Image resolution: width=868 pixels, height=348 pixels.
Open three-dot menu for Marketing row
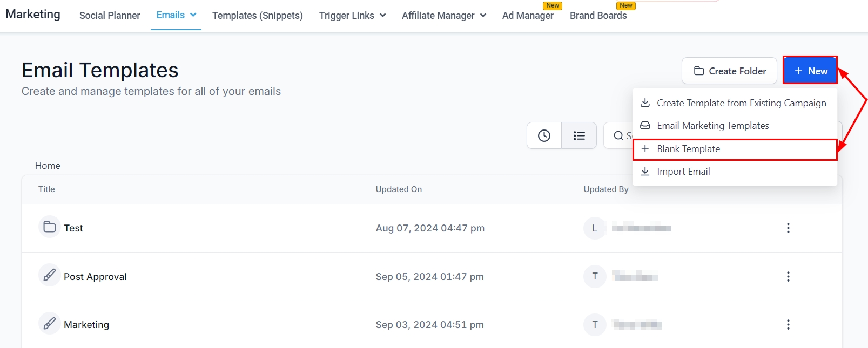tap(788, 325)
